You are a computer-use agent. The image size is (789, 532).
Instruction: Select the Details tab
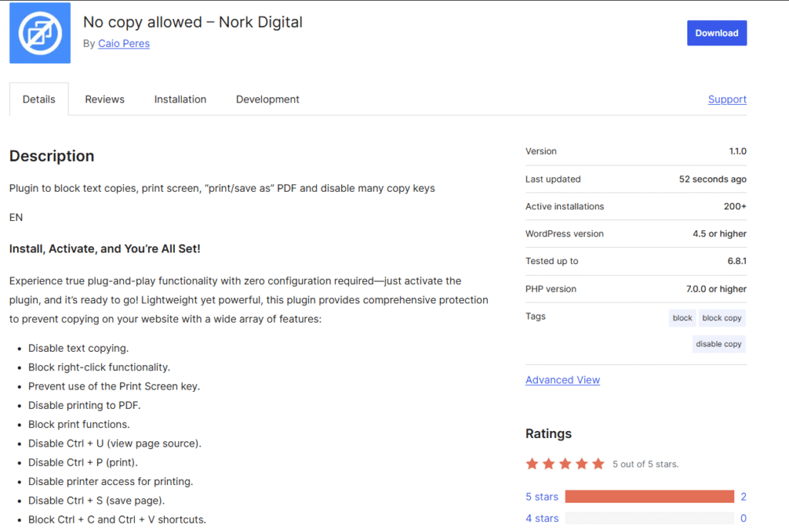[x=39, y=99]
